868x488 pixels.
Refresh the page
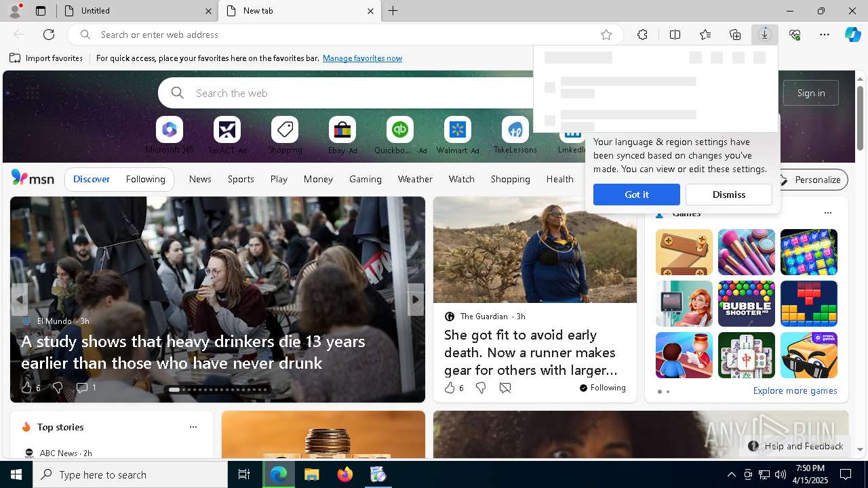[49, 35]
